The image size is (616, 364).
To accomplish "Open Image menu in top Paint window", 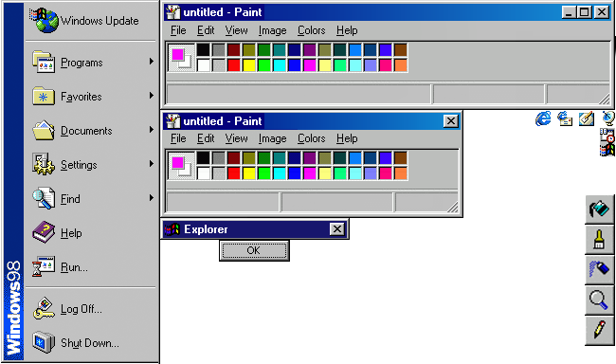I will point(272,30).
